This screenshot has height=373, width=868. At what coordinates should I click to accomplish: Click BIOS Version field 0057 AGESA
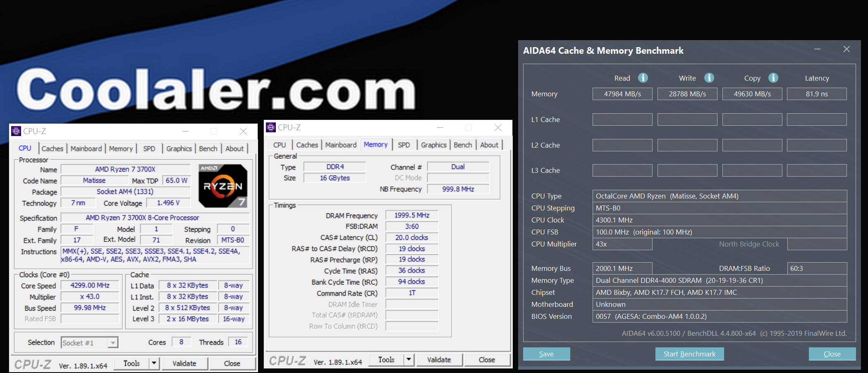pyautogui.click(x=720, y=316)
